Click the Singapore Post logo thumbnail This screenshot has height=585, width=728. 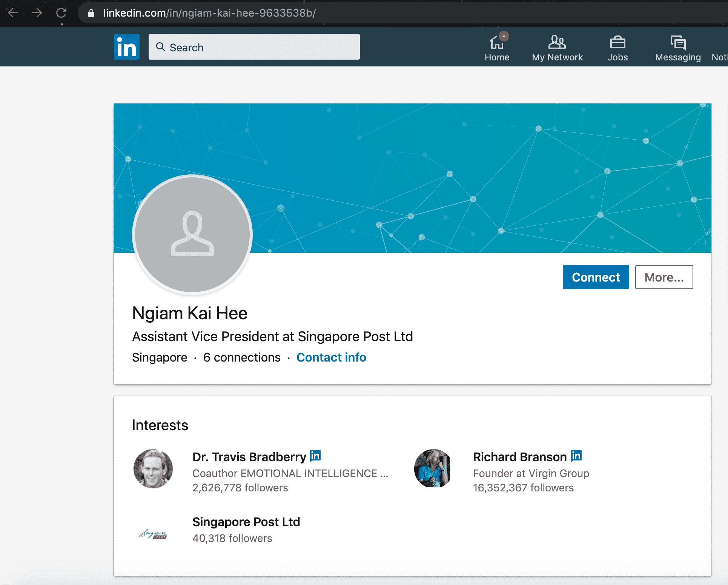point(153,534)
